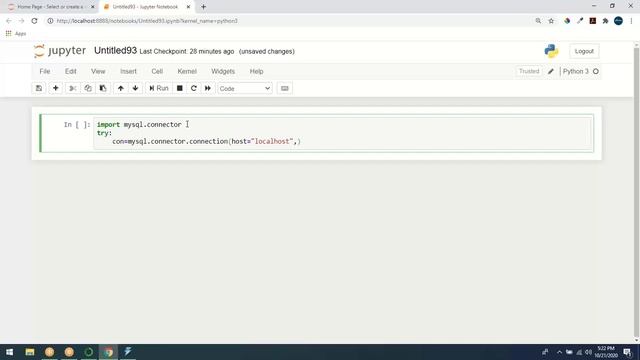Open the volume control in system tray
Image resolution: width=640 pixels, height=360 pixels.
588,352
